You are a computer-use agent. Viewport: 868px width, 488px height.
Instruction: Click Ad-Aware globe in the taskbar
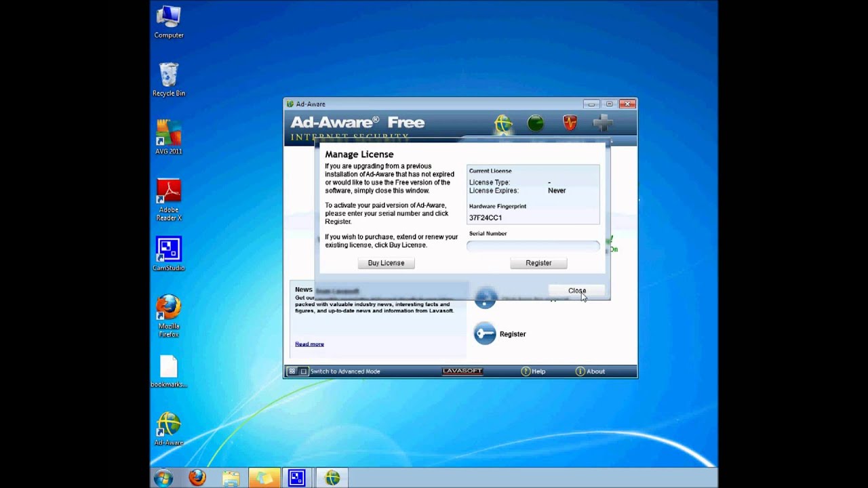pos(332,478)
